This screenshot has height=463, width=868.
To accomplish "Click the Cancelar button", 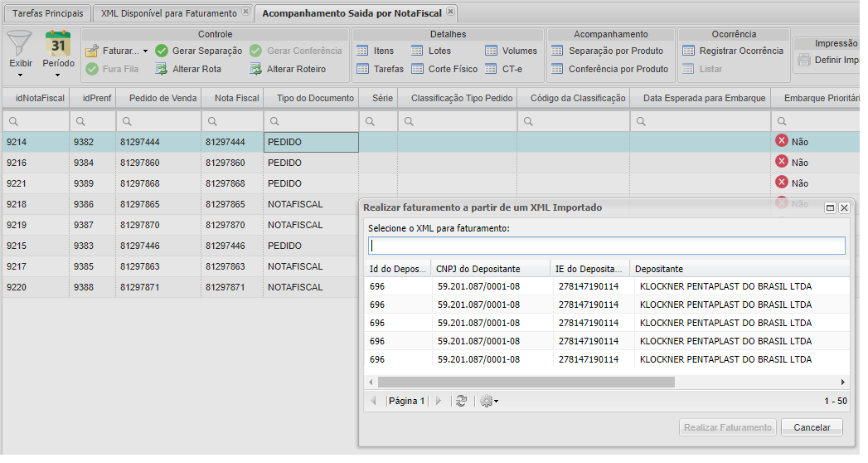I will point(812,427).
